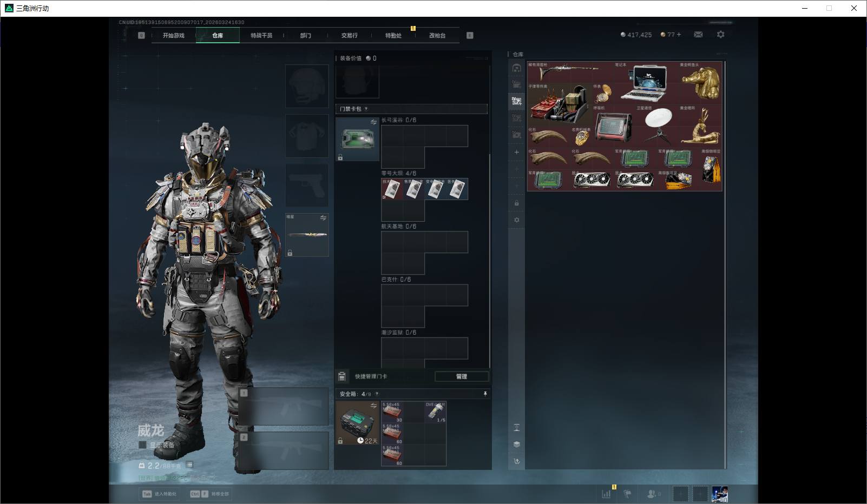Select the DVE item in safe box
Screen dimensions: 867x504
[x=436, y=412]
